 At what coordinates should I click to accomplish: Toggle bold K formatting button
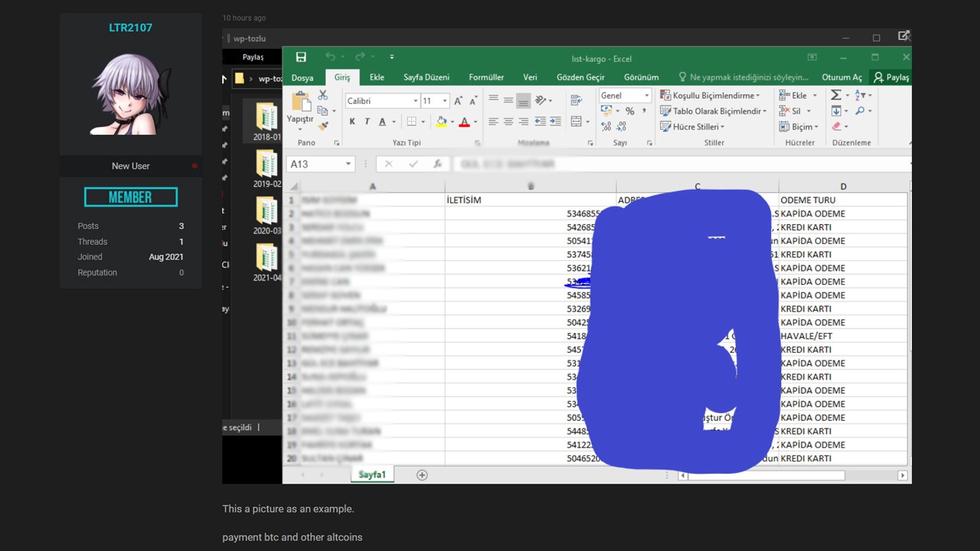tap(352, 122)
